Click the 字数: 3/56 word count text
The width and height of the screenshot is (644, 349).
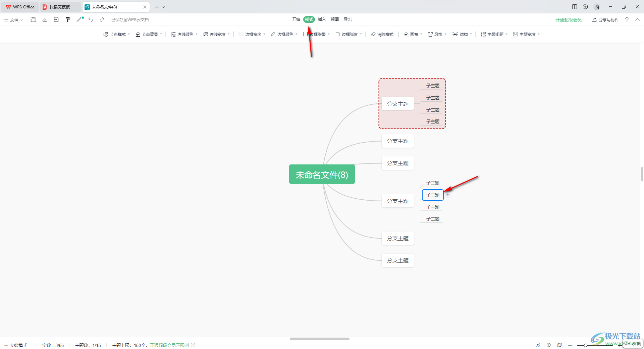(x=53, y=345)
